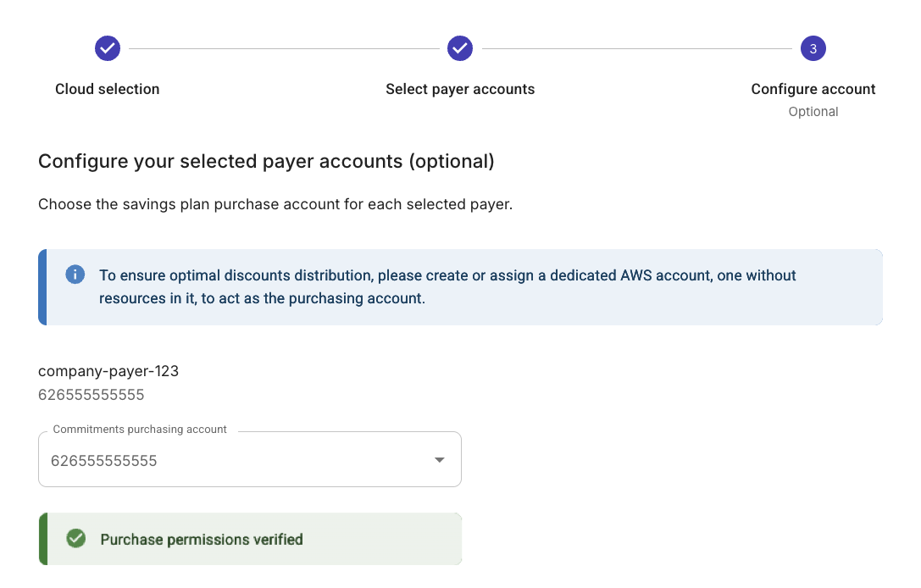Expand purchasing account options for company-payer-123
The image size is (921, 588).
(249, 459)
